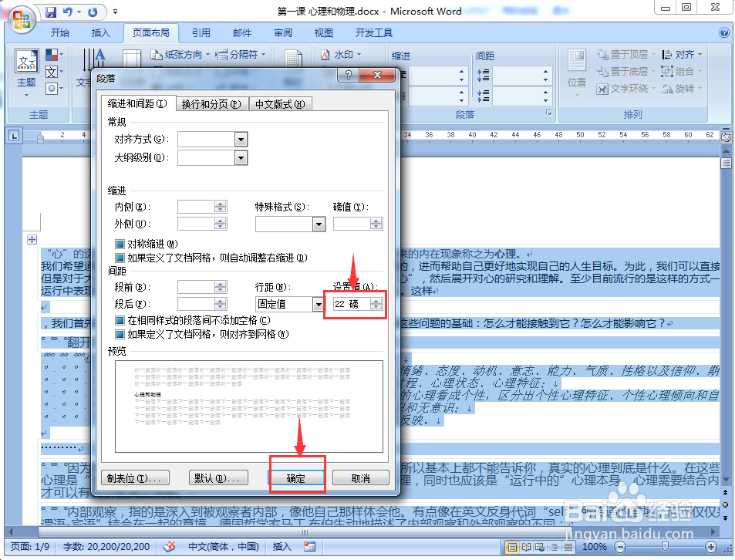The width and height of the screenshot is (735, 560).
Task: Open the 审阅 ribbon tab
Action: [x=282, y=32]
